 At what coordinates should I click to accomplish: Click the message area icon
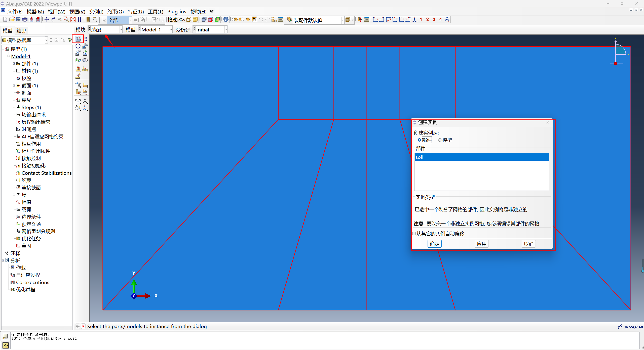coord(5,336)
